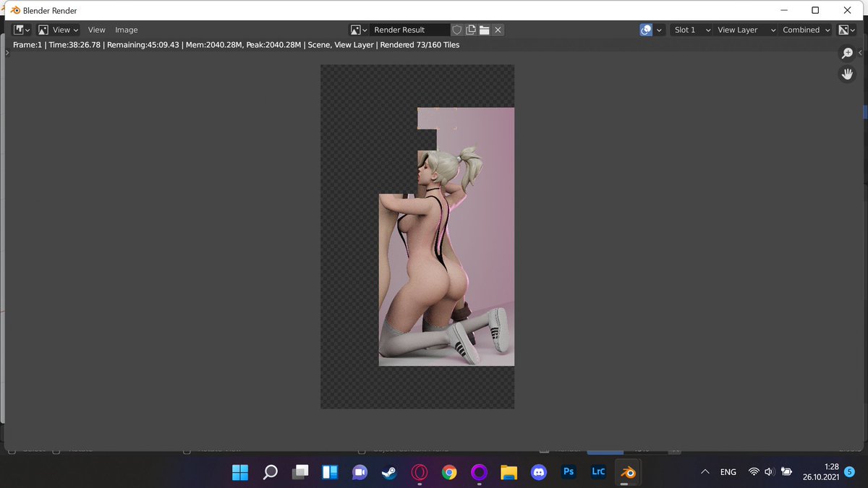Open the Slot 1 dropdown
Viewport: 868px width, 488px height.
point(691,30)
